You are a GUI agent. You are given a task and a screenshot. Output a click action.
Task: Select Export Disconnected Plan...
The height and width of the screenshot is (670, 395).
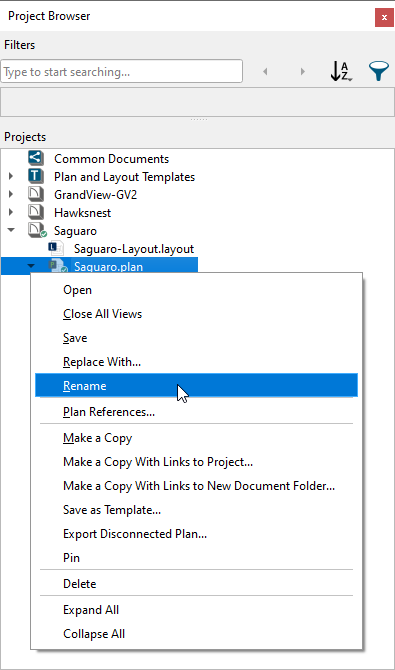(x=196, y=534)
